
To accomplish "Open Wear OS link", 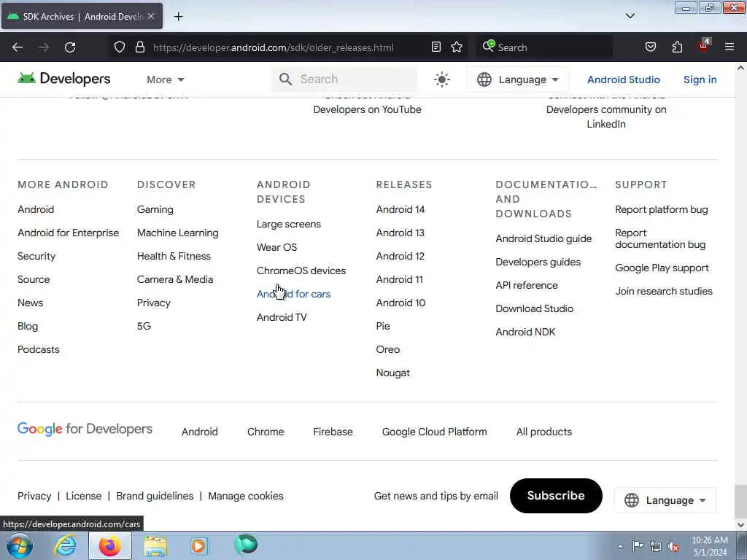I will (x=276, y=247).
